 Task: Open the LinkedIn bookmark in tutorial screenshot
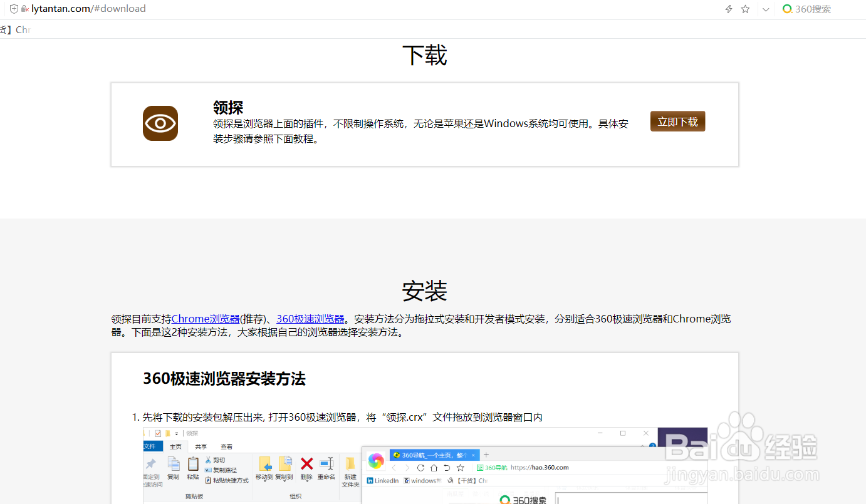(383, 481)
